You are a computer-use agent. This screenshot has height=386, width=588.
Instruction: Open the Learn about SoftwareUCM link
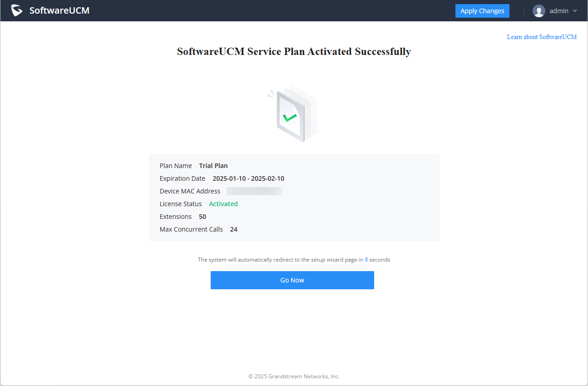tap(542, 37)
